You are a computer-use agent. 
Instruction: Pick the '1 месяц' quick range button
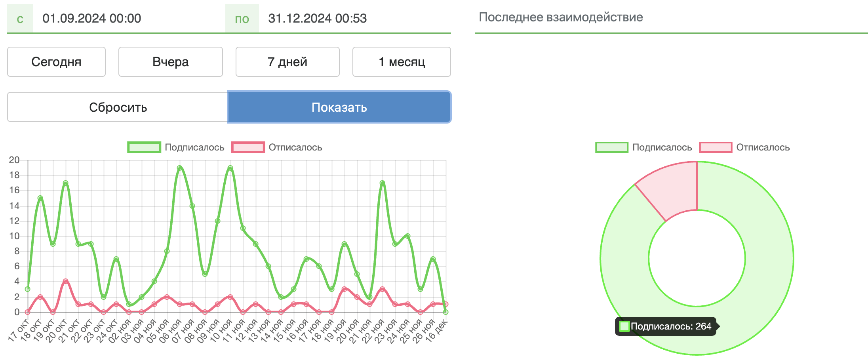tap(402, 62)
